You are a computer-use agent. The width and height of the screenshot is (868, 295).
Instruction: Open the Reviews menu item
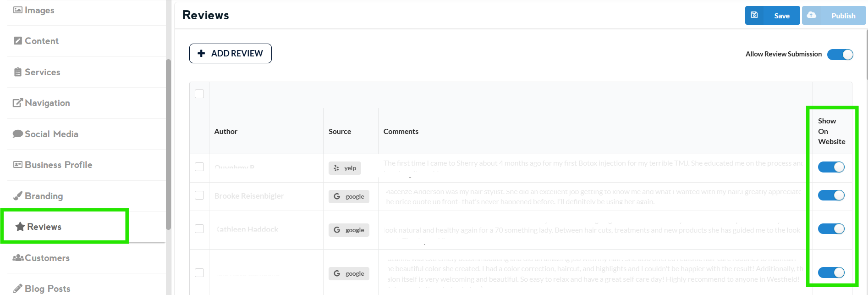44,227
